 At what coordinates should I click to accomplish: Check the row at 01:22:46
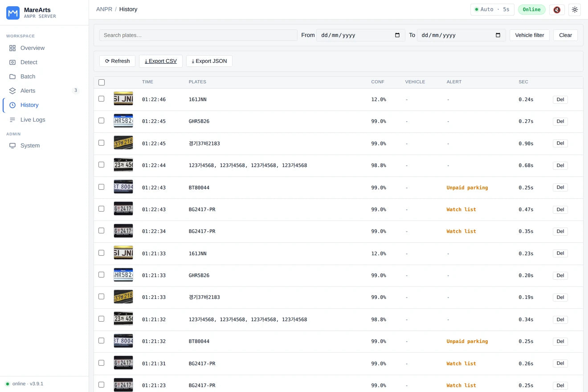pos(102,99)
